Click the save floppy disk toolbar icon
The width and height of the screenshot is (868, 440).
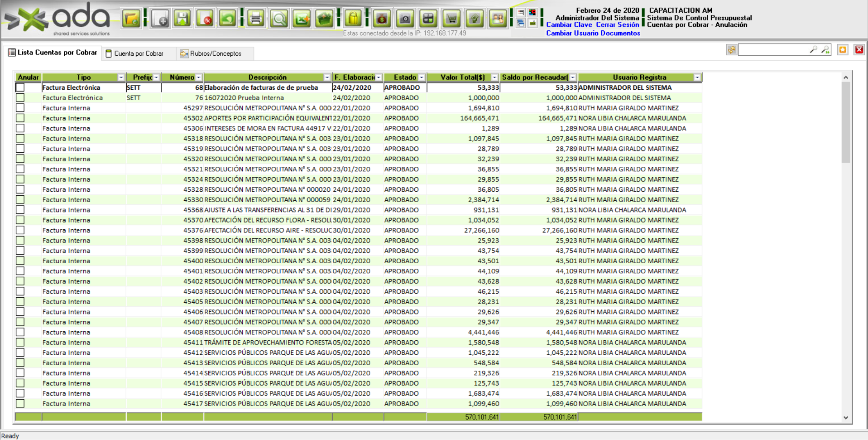coord(182,19)
